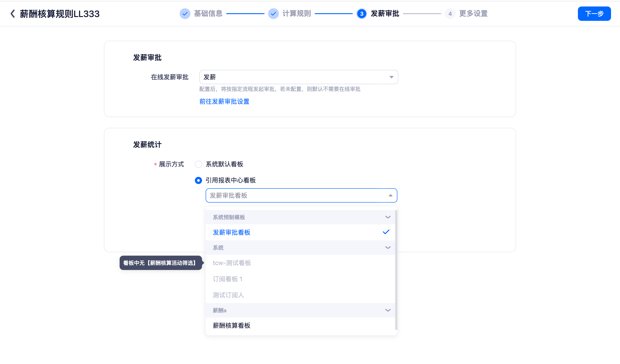The width and height of the screenshot is (620, 364).
Task: Click the 展示方式 field label
Action: 171,164
